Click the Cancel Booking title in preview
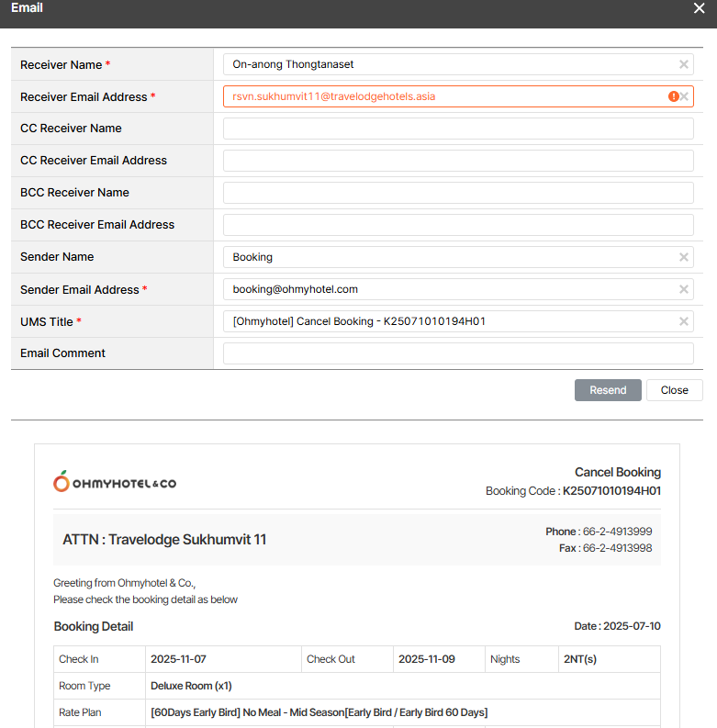 (618, 472)
